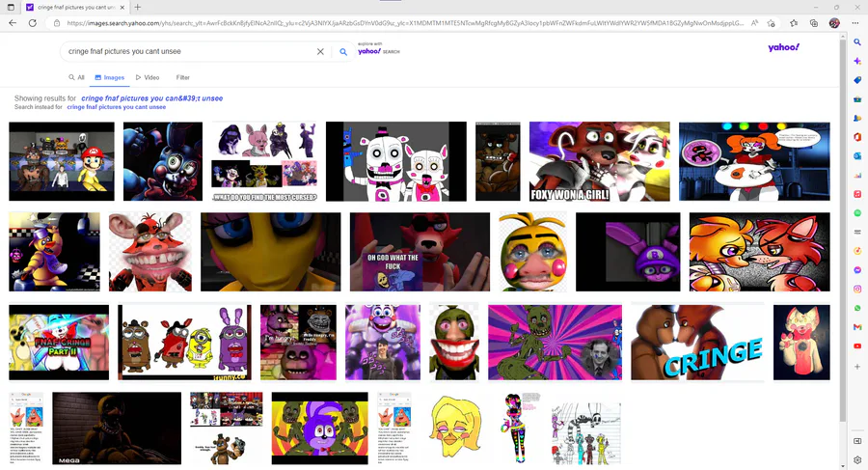Clear the search box text
Screen dimensions: 868x470
320,51
